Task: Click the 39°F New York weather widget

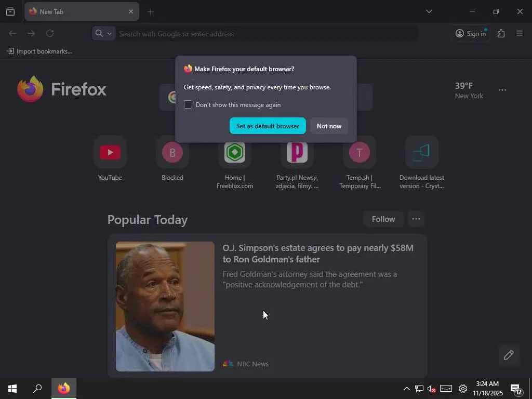Action: 469,90
